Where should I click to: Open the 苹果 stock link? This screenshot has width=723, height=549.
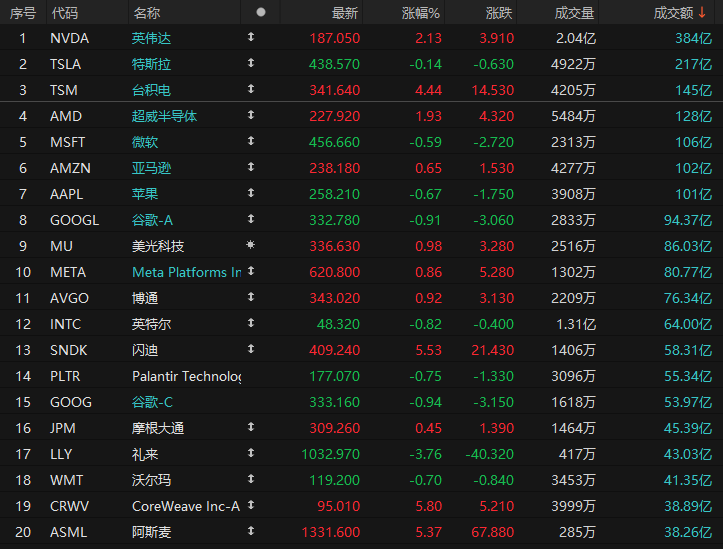coord(145,194)
